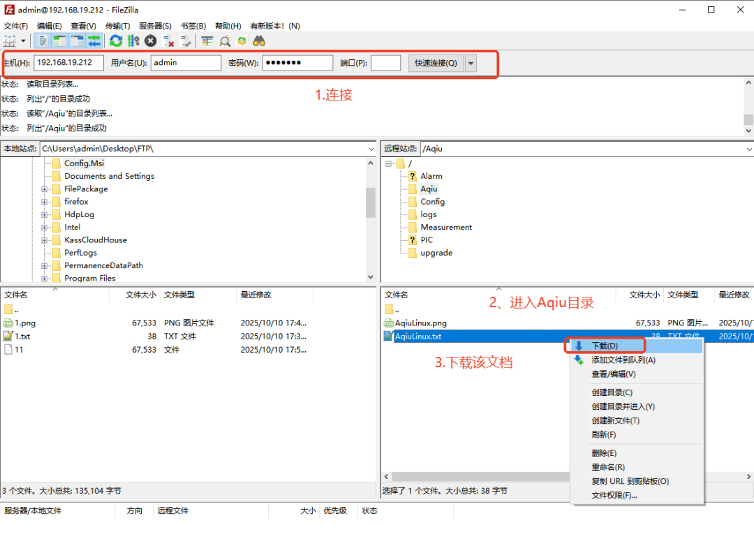754x560 pixels.
Task: Click the 端口(P) port input field
Action: [x=385, y=63]
